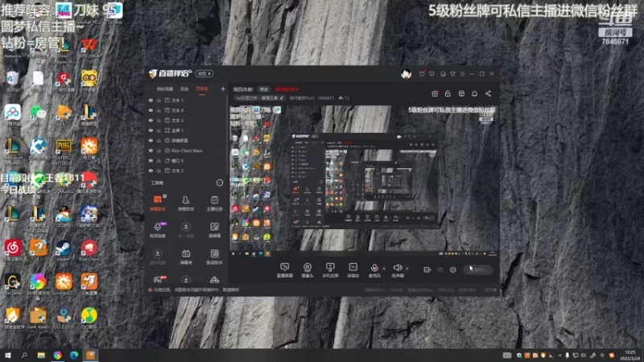
Task: Add a 多媒体 multimedia source
Action: pyautogui.click(x=353, y=270)
